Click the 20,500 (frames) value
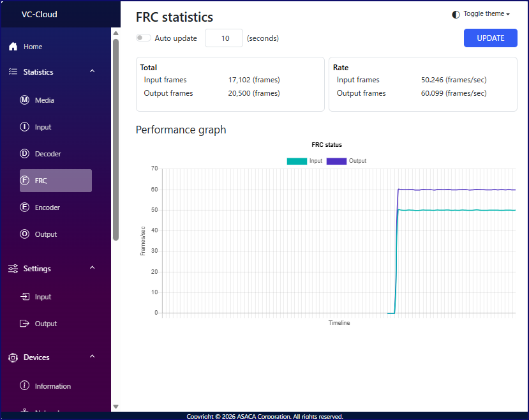 pos(254,93)
